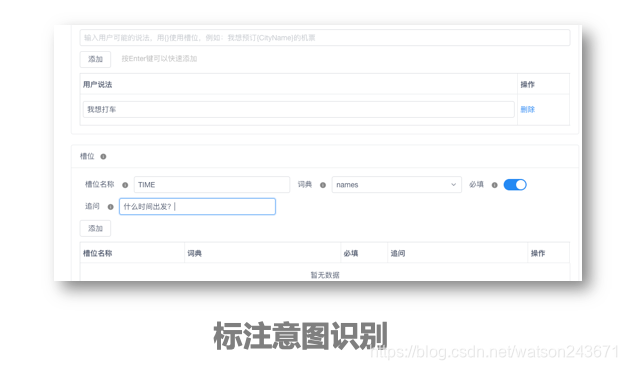Click info icon beside 必填 label

tap(495, 185)
